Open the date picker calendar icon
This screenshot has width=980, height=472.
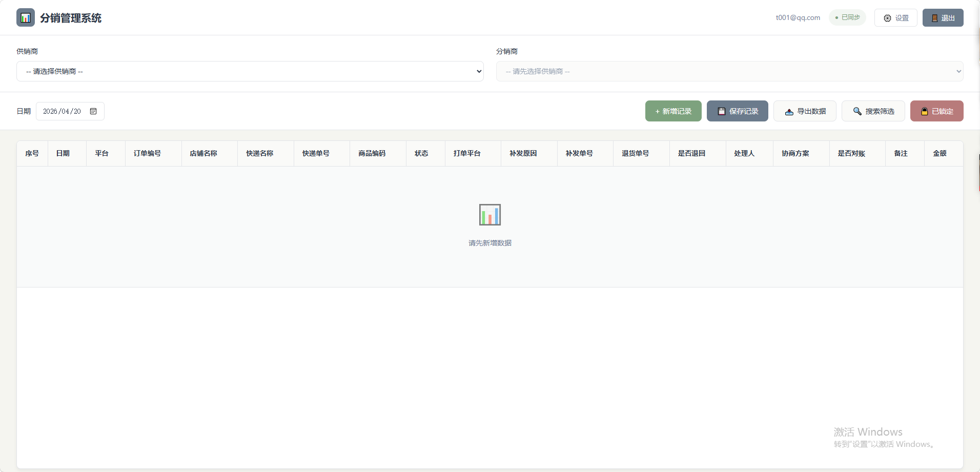(x=93, y=111)
